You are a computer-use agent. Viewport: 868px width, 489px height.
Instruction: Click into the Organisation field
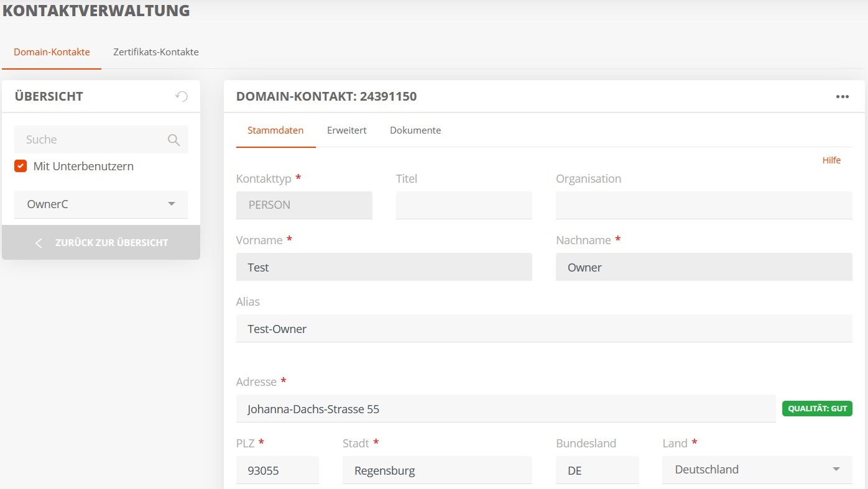pyautogui.click(x=704, y=205)
